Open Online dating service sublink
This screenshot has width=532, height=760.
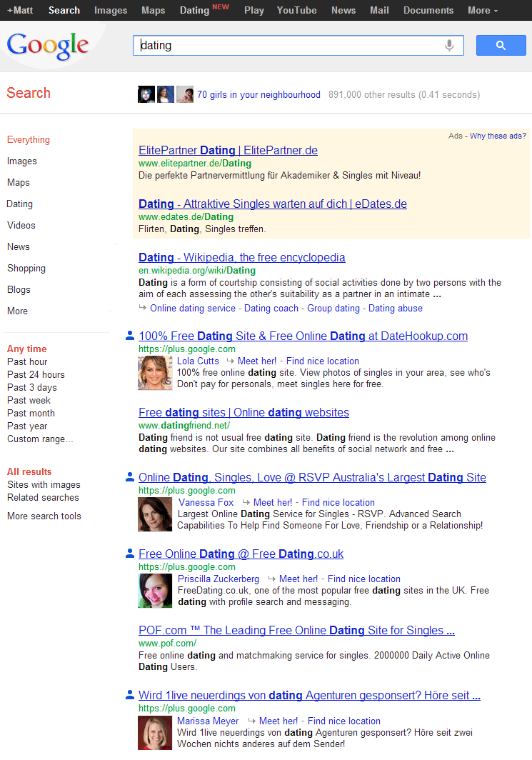tap(193, 309)
